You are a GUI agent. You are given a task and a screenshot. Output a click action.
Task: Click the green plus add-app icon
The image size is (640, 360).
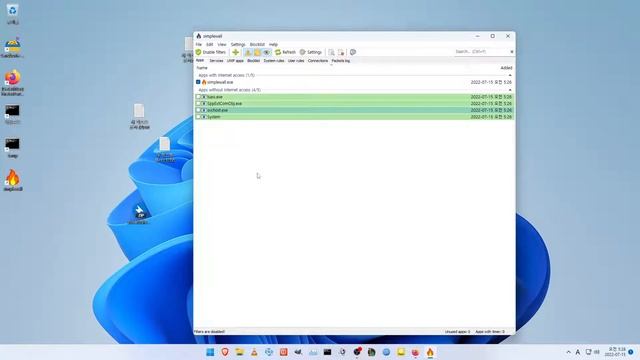[x=236, y=52]
